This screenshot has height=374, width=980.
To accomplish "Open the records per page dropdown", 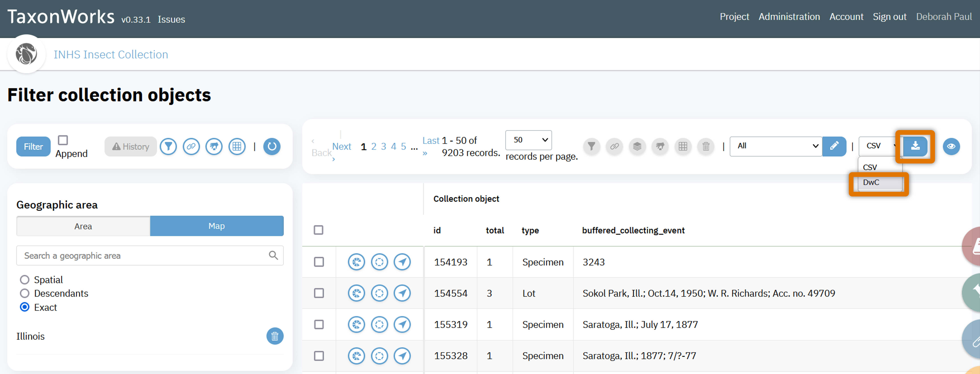I will tap(528, 140).
